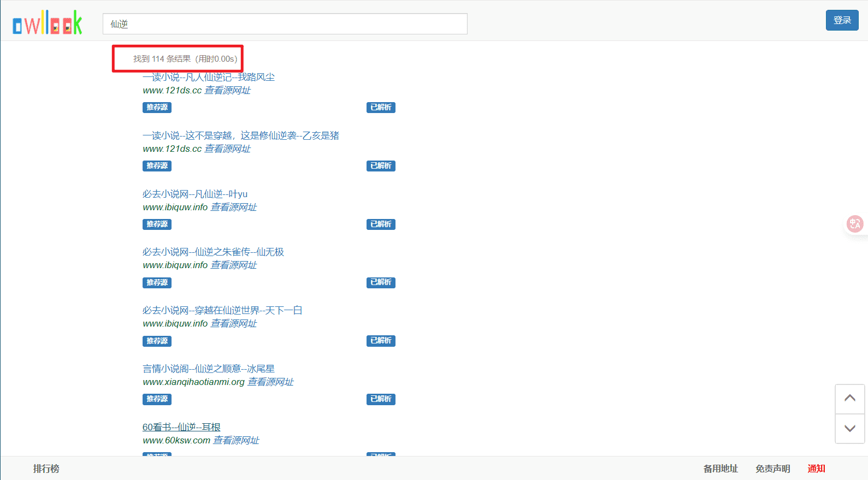Click 已解析 badge for 凡仙逆--叶yu
Screen dimensions: 868x480
click(x=381, y=224)
